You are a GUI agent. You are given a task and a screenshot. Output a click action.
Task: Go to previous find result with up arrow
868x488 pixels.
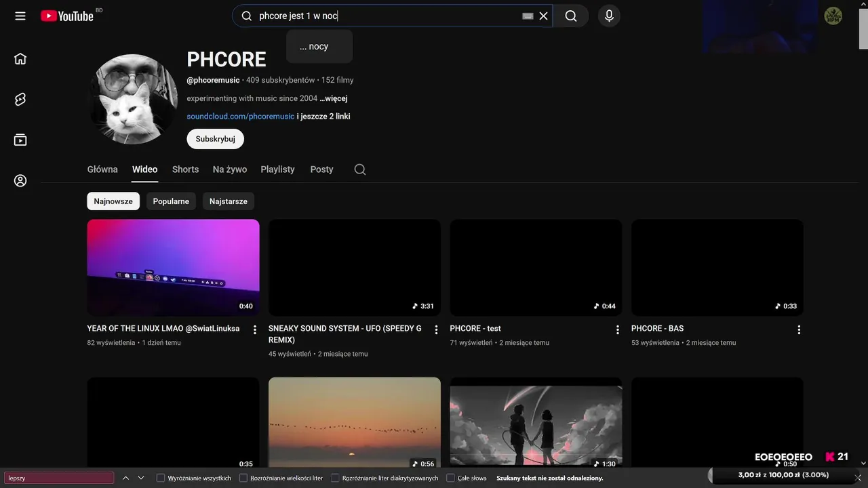tap(125, 478)
